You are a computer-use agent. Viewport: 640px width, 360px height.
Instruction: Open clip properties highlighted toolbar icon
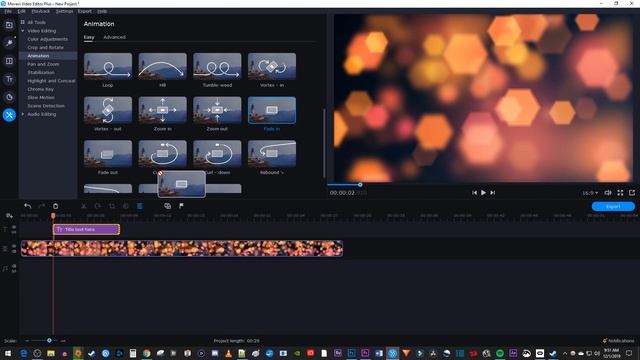point(140,206)
